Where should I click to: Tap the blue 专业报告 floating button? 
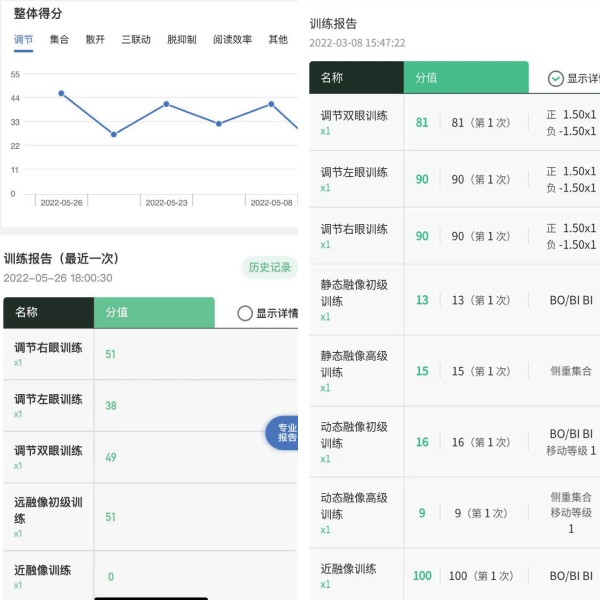pos(282,433)
